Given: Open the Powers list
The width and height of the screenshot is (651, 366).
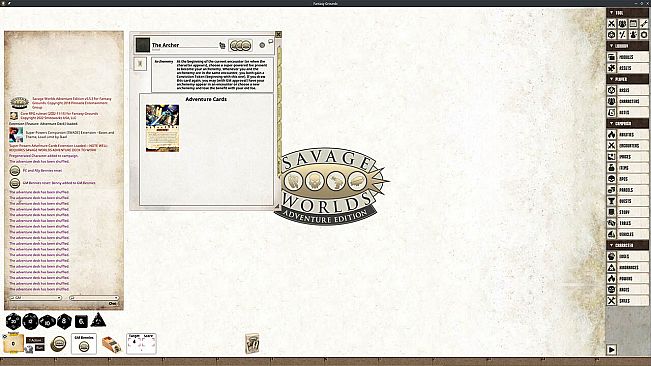Looking at the screenshot, I should 627,279.
